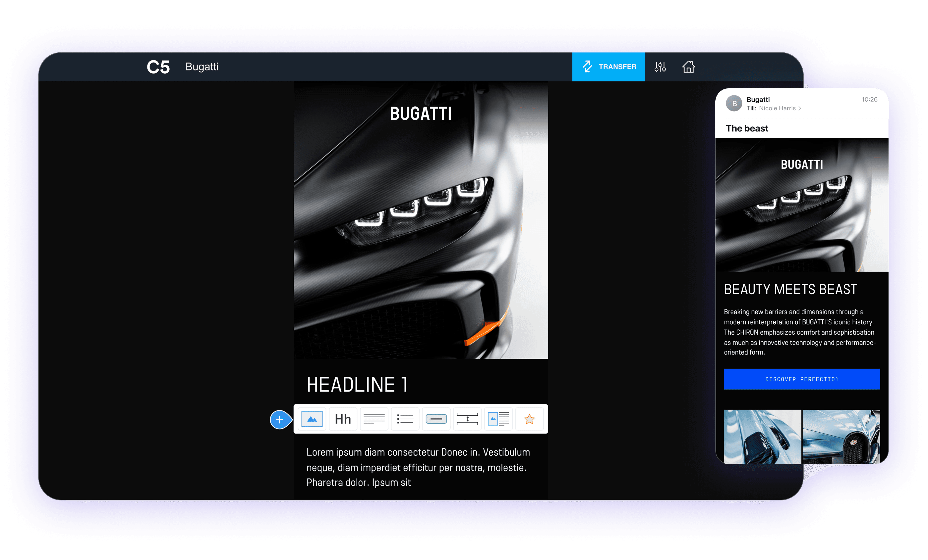Open the settings sliders icon
The height and width of the screenshot is (560, 928).
[660, 67]
